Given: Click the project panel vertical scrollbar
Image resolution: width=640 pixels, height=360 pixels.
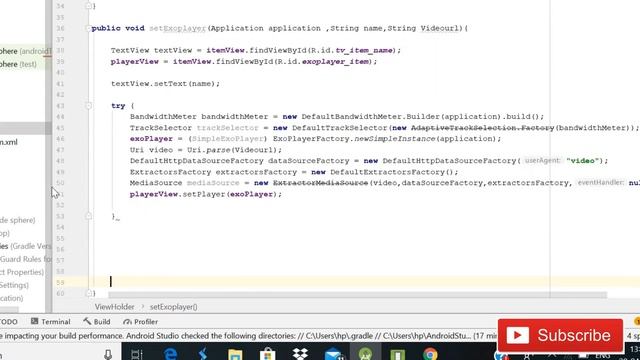Looking at the screenshot, I should [48, 155].
